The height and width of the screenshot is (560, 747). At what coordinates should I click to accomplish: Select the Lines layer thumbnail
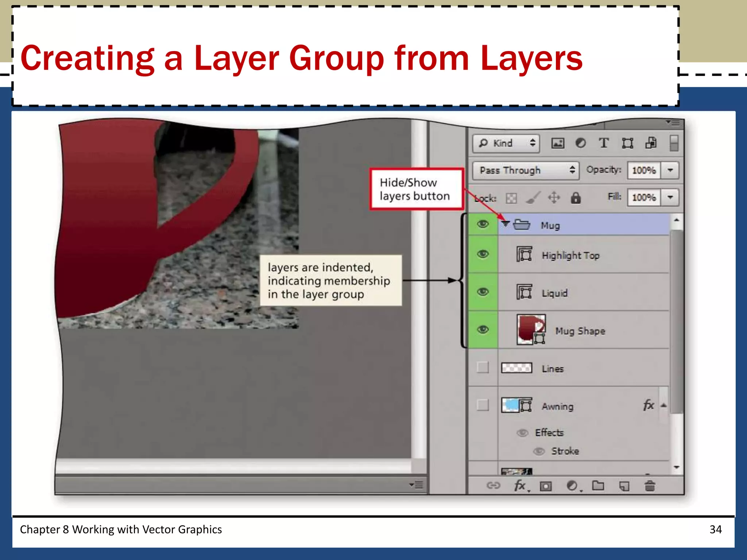click(x=516, y=367)
